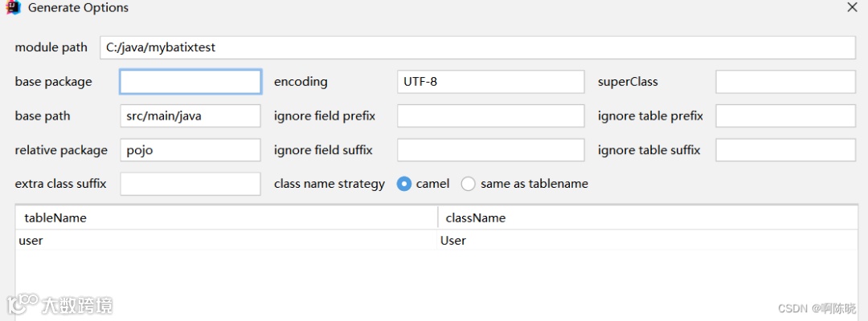868x321 pixels.
Task: Click the ignore table suffix input
Action: (x=785, y=150)
